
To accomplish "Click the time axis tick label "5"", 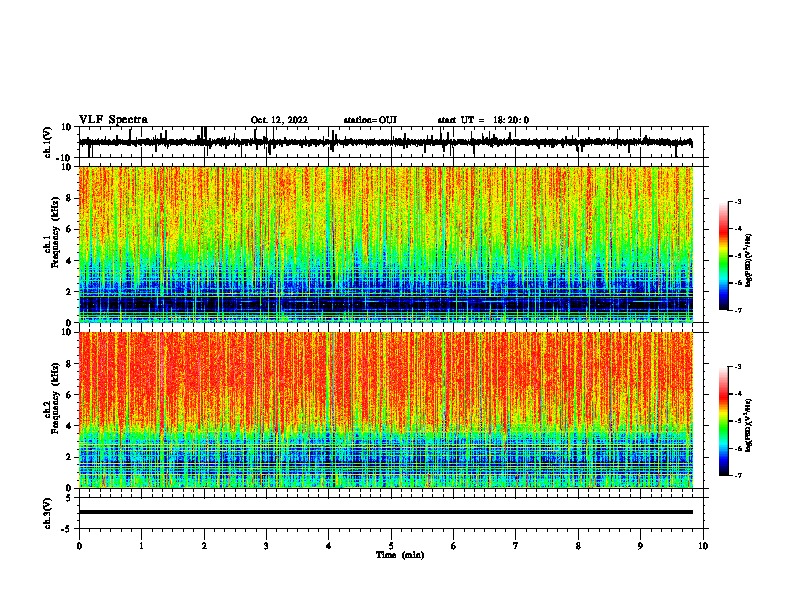I will [391, 546].
